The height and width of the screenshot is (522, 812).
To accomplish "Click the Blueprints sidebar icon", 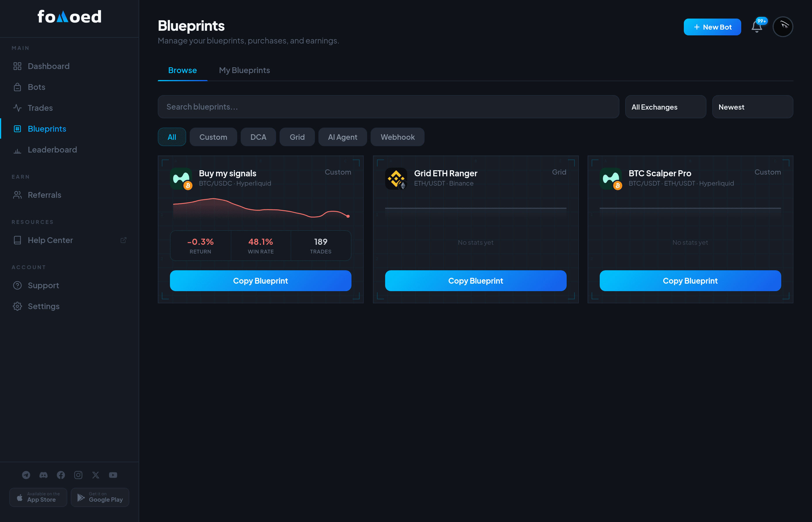I will click(17, 129).
